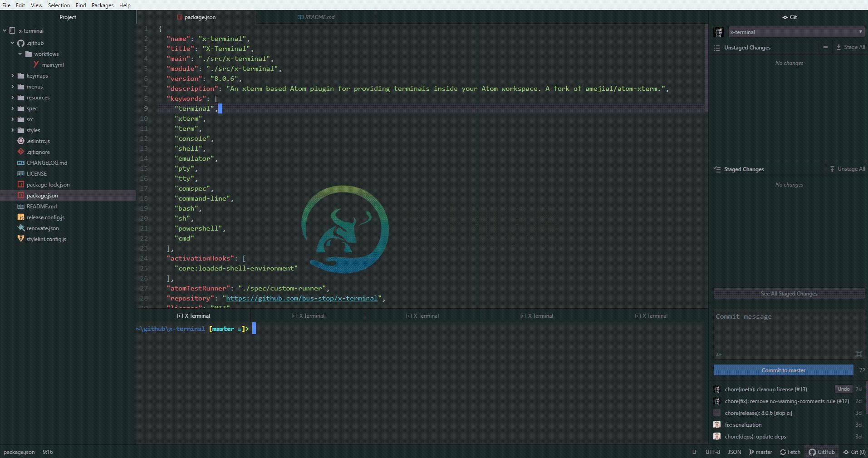Click the Commit to master button
The height and width of the screenshot is (458, 868).
(x=783, y=370)
